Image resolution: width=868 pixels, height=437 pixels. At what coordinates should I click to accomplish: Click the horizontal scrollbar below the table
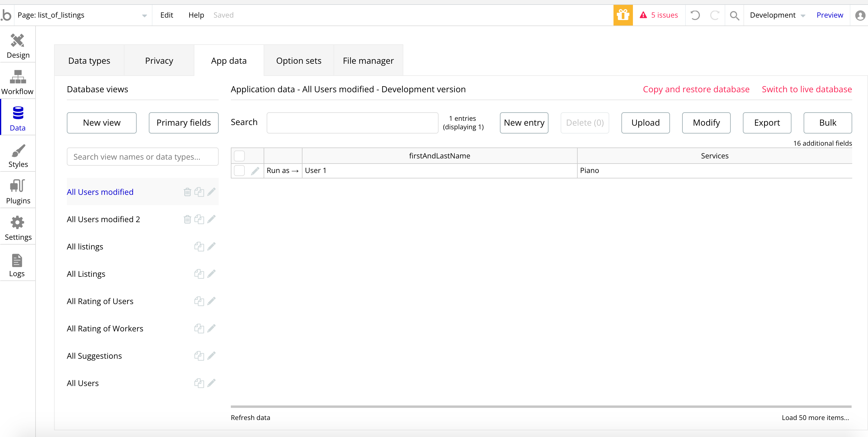click(541, 406)
